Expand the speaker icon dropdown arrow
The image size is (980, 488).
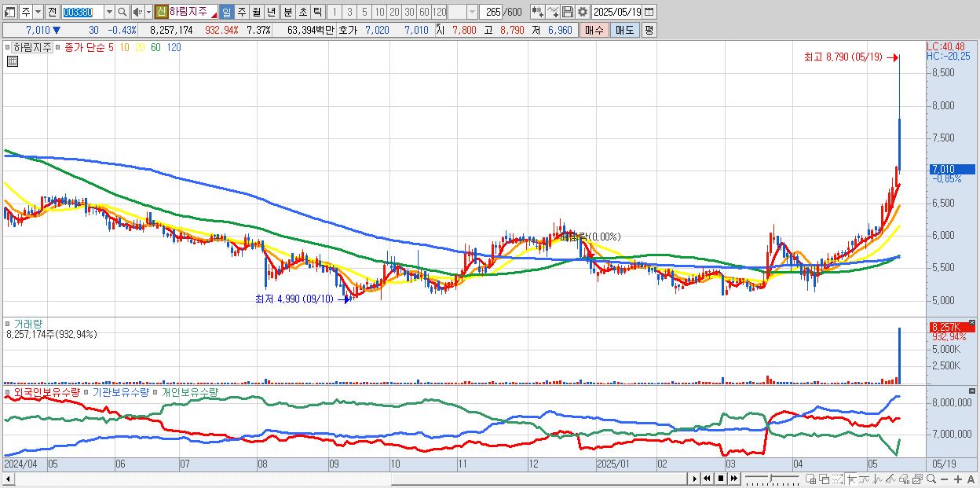point(148,12)
